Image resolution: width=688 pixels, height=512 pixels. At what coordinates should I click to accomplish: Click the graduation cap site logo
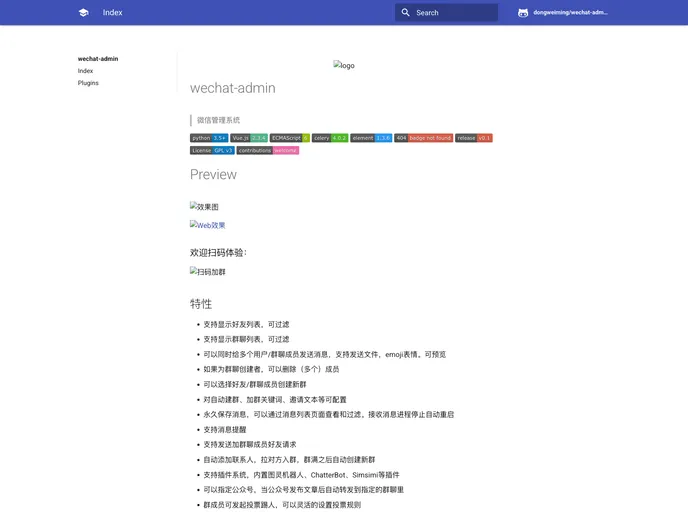pos(83,13)
